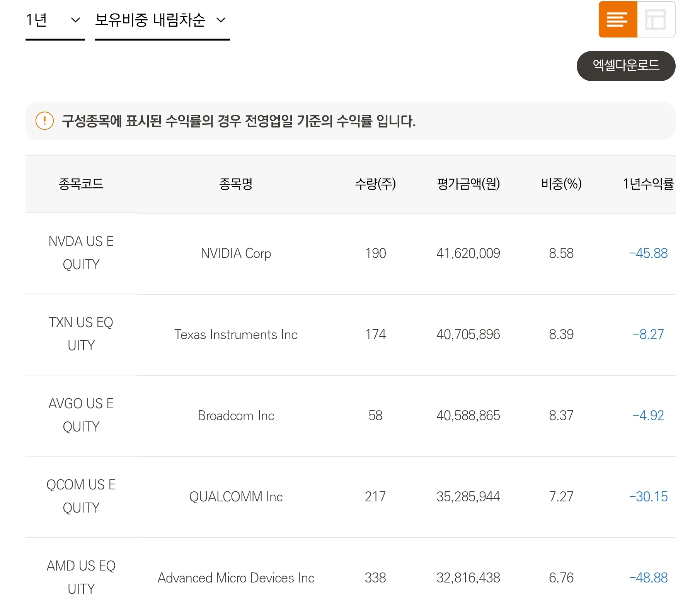This screenshot has height=613, width=700.
Task: Click quantity value 338
Action: [375, 578]
